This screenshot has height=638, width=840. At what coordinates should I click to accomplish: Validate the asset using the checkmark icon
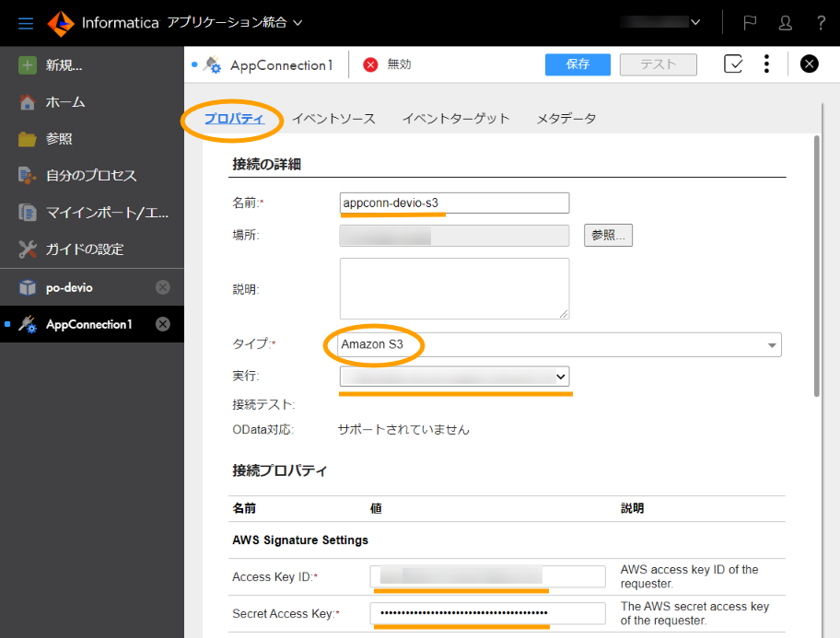tap(733, 64)
